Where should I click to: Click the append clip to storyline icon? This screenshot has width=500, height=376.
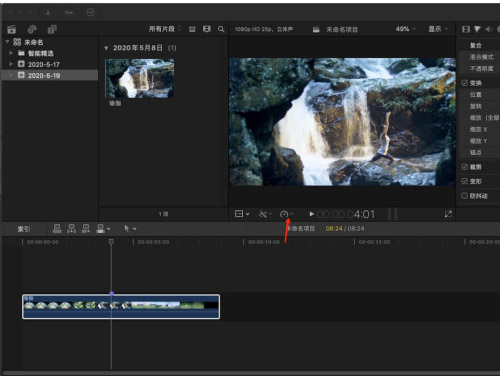point(86,229)
